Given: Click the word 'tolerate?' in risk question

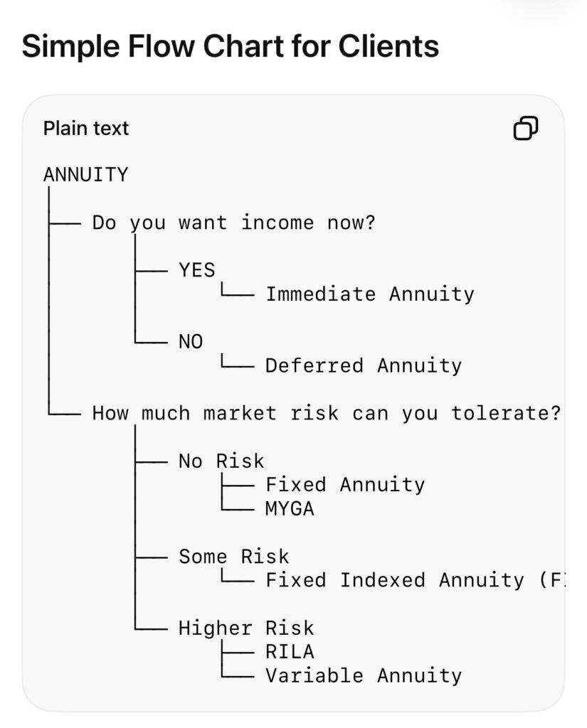Looking at the screenshot, I should [506, 413].
